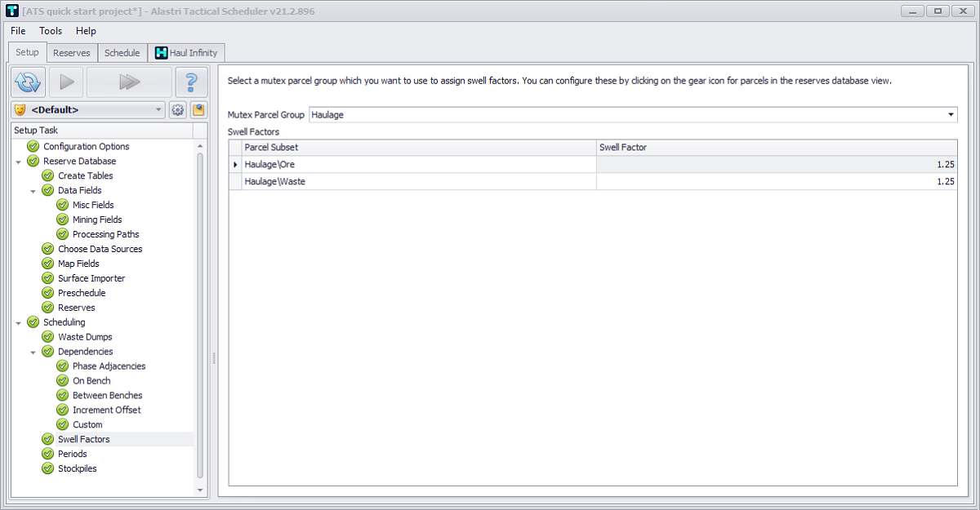Screen dimensions: 980x510
Task: Collapse the Data Fields tree node
Action: click(33, 191)
